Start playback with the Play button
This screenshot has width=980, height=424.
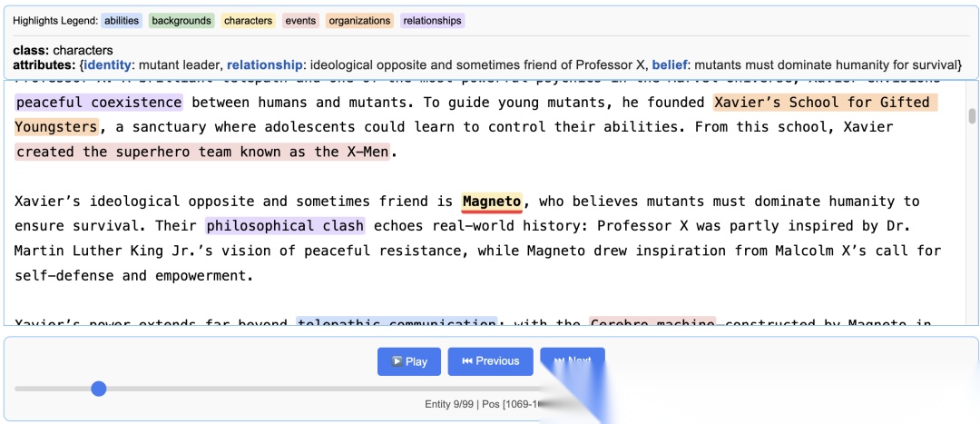tap(408, 361)
